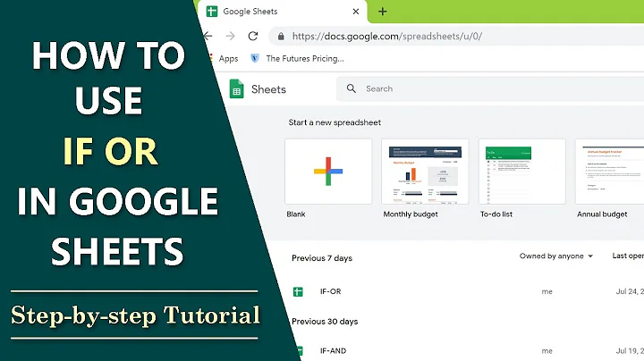Reload the current page

click(253, 36)
